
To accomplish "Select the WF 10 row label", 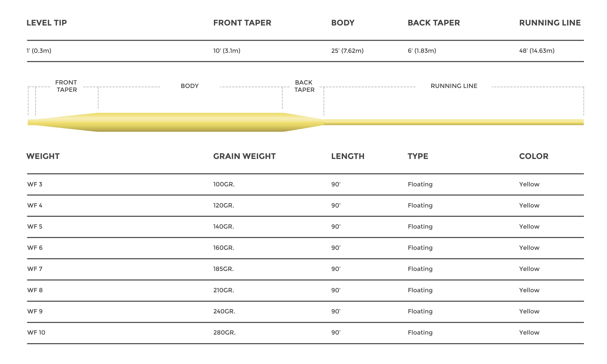I will point(36,333).
